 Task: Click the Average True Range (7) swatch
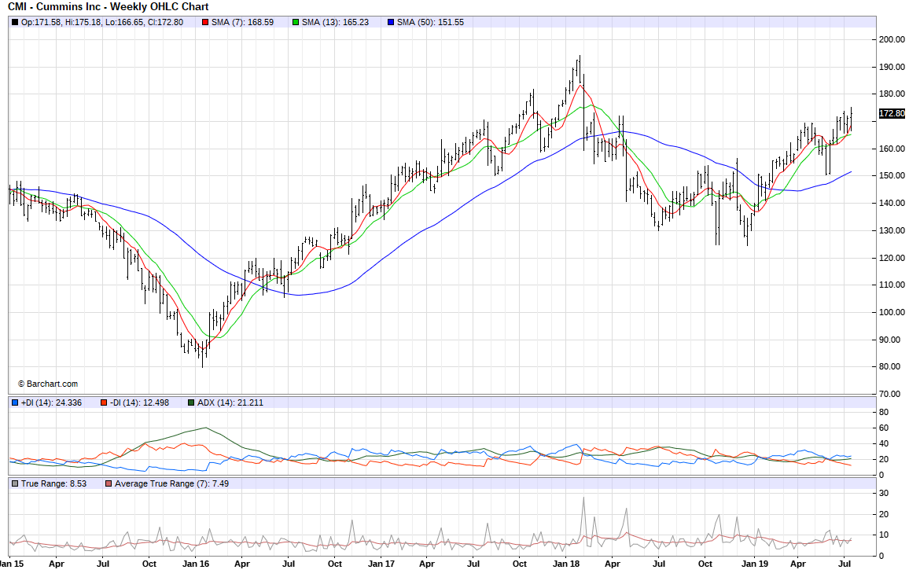109,483
